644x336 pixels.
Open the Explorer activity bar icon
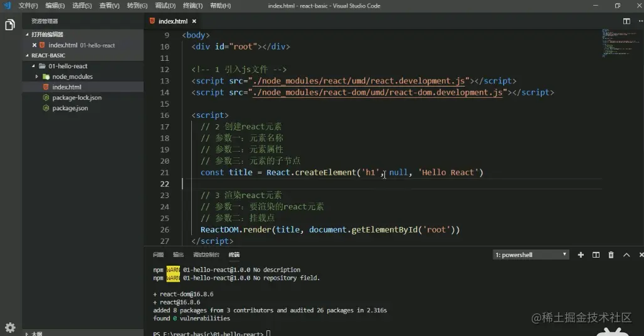coord(10,25)
